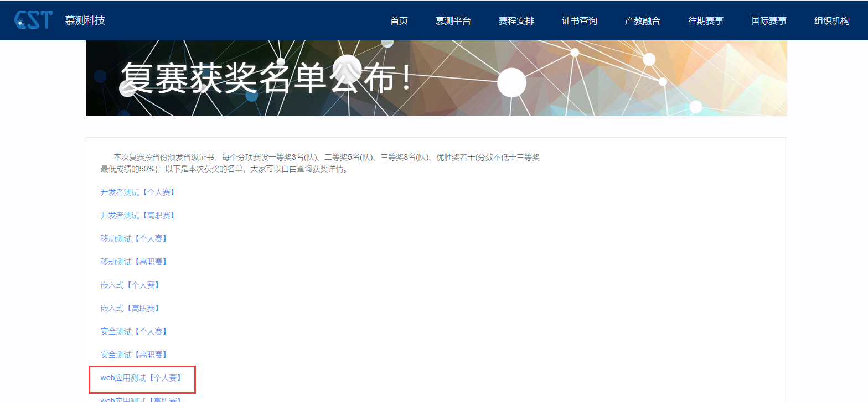868x402 pixels.
Task: Open the 证书查询 page
Action: [579, 21]
